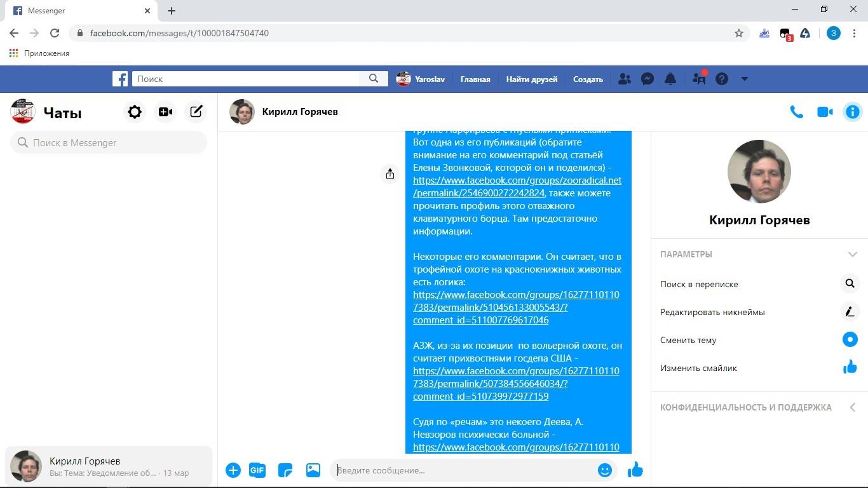Collapse the ПАРАМЕТРЫ section chevron
868x488 pixels.
pos(852,254)
